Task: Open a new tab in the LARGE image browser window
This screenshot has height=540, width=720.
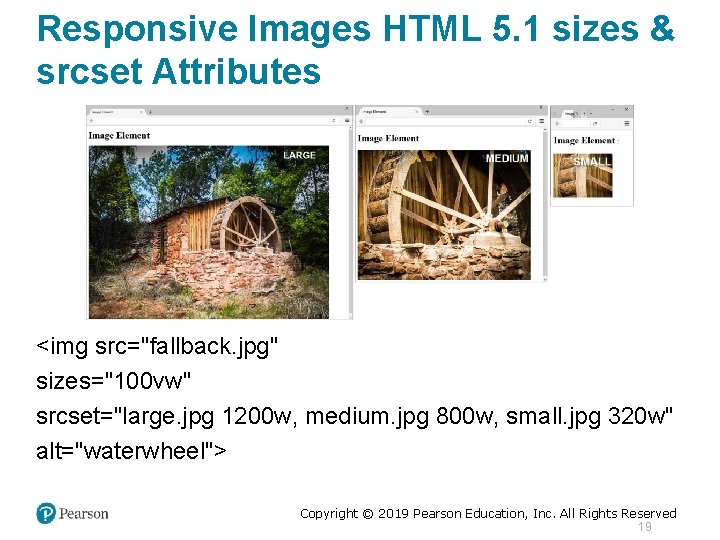Action: (150, 112)
